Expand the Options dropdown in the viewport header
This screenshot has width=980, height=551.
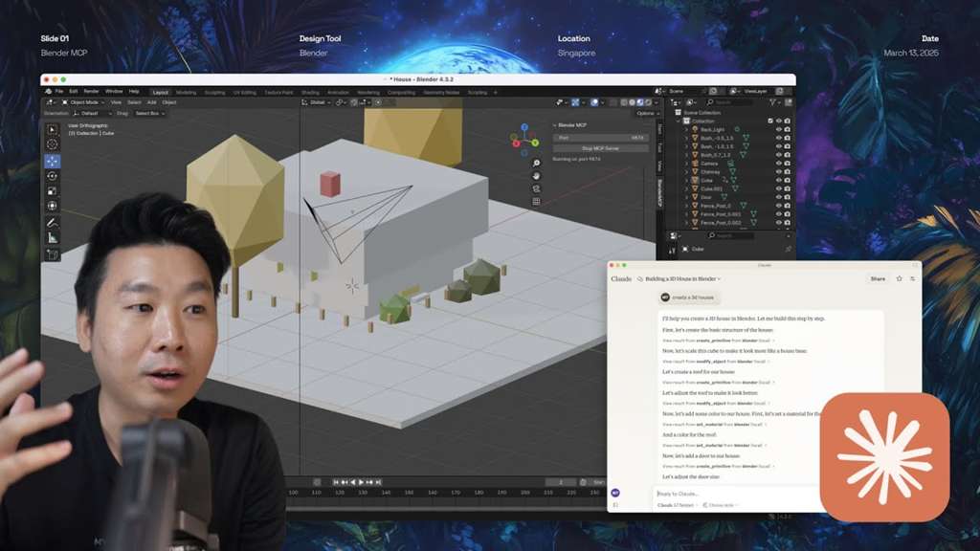click(x=646, y=114)
